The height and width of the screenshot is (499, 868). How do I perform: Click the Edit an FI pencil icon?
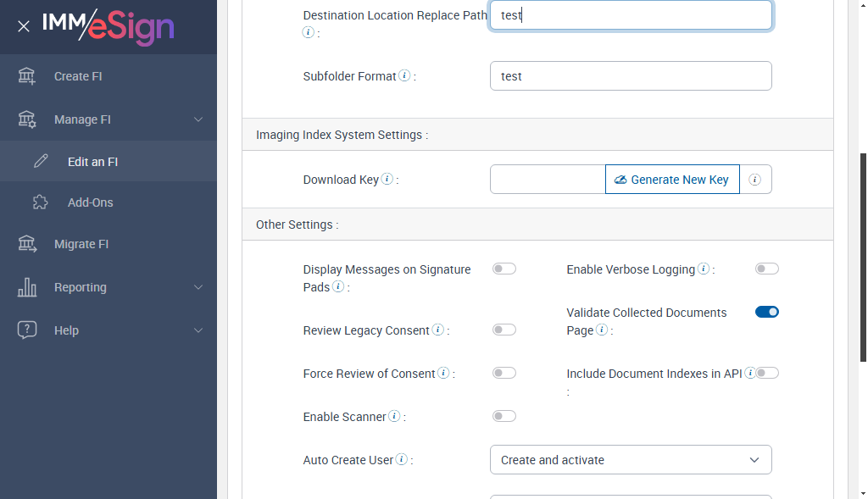(x=41, y=161)
